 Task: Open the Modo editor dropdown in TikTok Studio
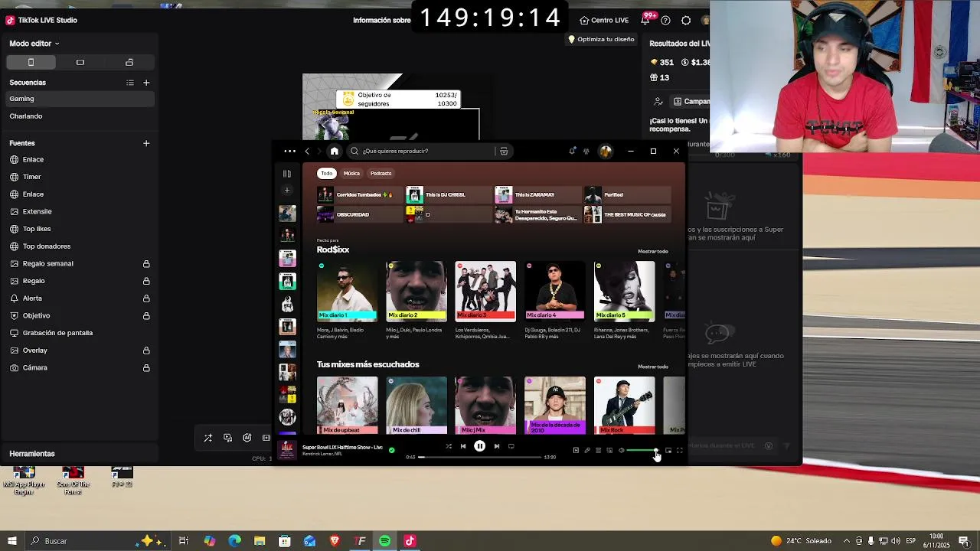tap(34, 44)
